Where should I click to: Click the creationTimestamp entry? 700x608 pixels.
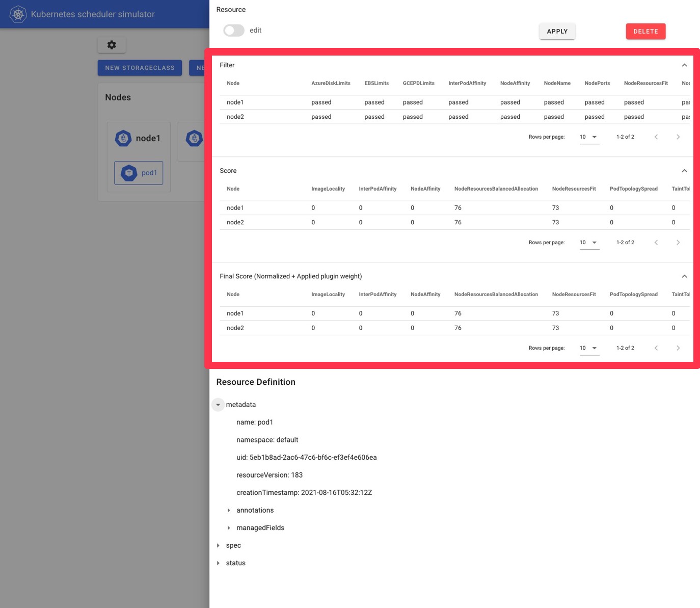tap(304, 492)
